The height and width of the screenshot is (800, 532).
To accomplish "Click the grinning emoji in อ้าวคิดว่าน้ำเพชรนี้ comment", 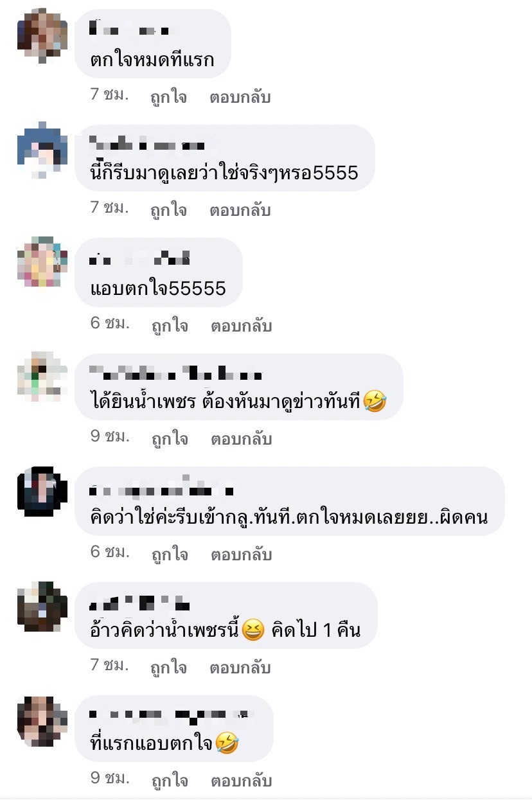I will 254,631.
